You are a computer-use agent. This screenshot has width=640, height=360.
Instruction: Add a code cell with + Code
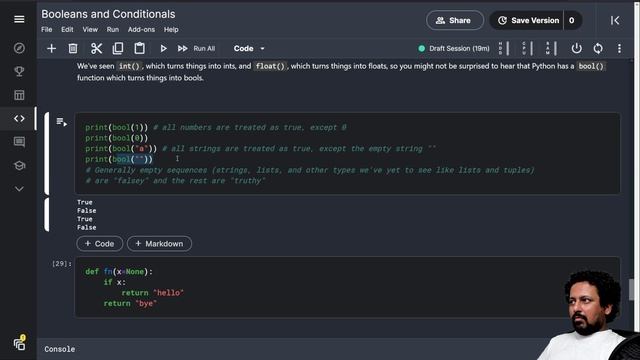pyautogui.click(x=100, y=244)
